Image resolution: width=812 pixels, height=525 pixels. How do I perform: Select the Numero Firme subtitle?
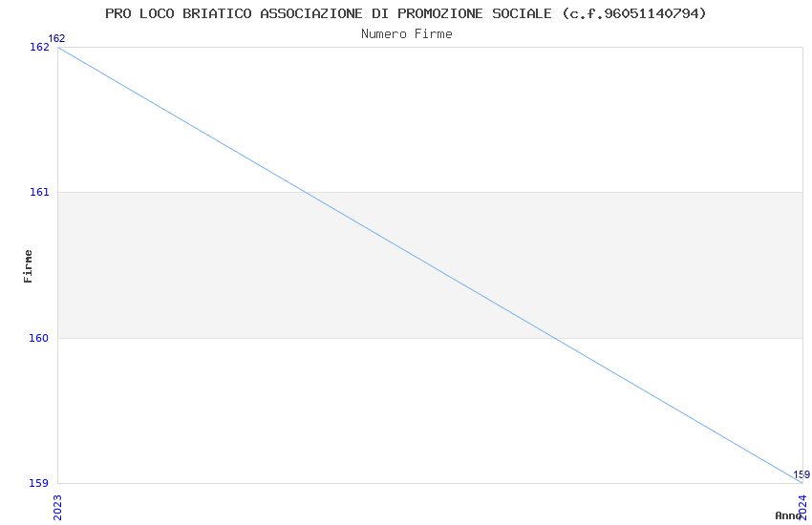pos(406,34)
